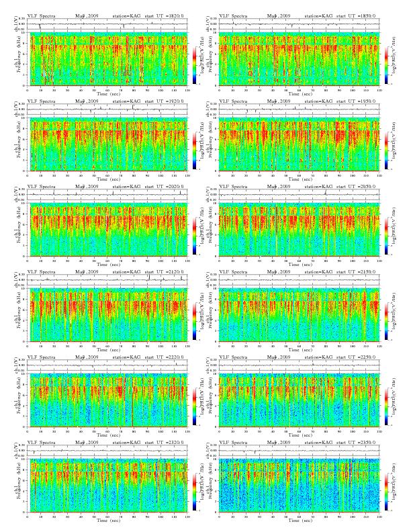This screenshot has width=411, height=532.
Task: Click the color scale beside UT 2320 spectrogram
Action: click(194, 492)
